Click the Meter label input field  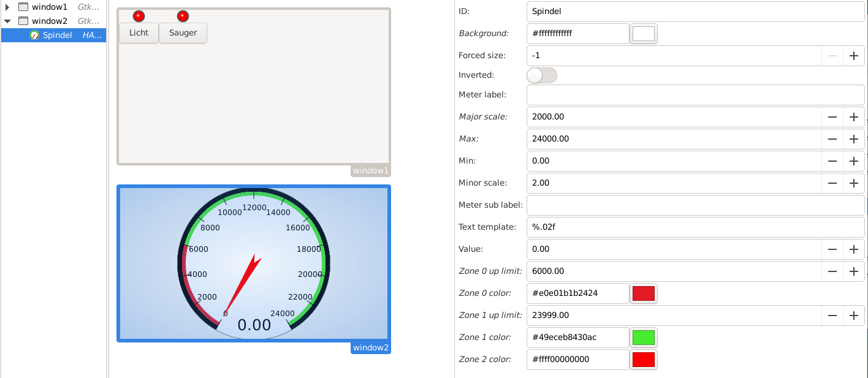[695, 95]
